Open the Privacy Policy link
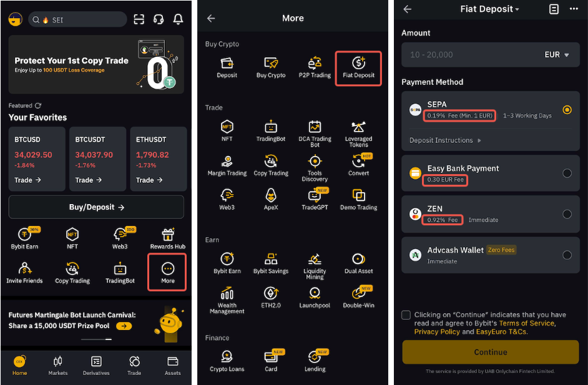 point(437,332)
